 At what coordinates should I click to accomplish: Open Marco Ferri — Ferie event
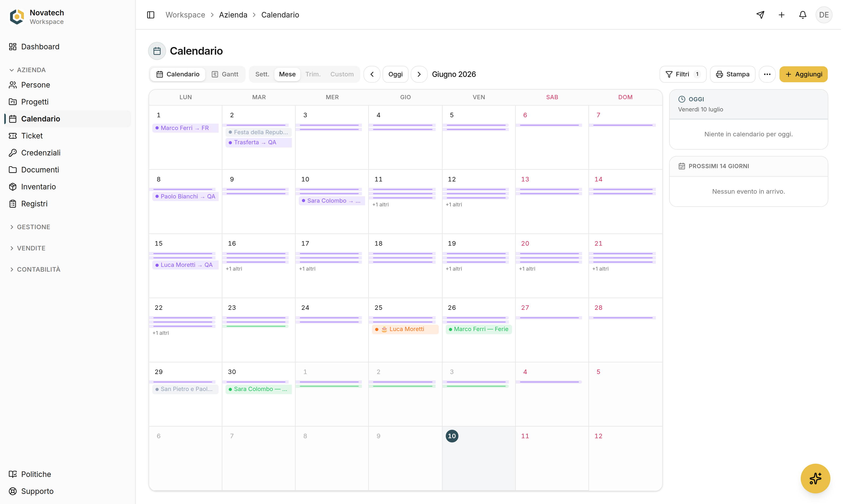[x=479, y=329]
